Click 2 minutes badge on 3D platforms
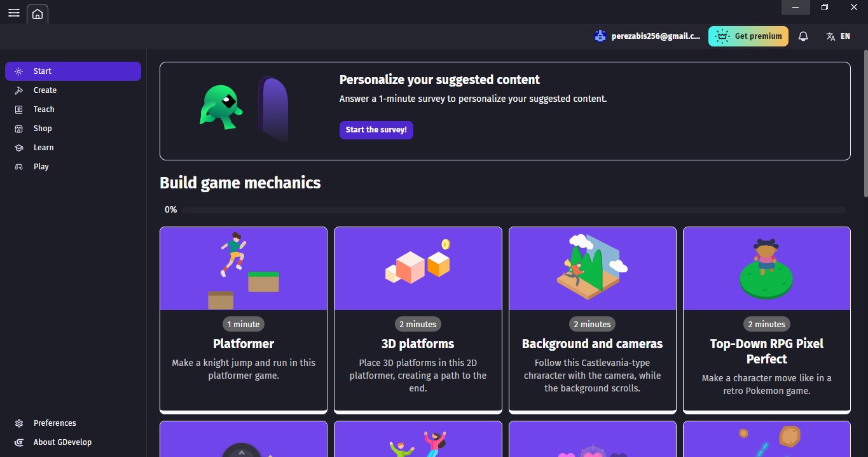Screen dimensions: 868x457 click(x=418, y=324)
